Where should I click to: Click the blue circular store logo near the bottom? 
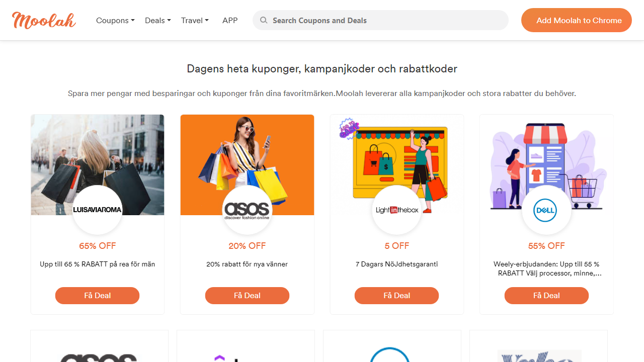391,358
